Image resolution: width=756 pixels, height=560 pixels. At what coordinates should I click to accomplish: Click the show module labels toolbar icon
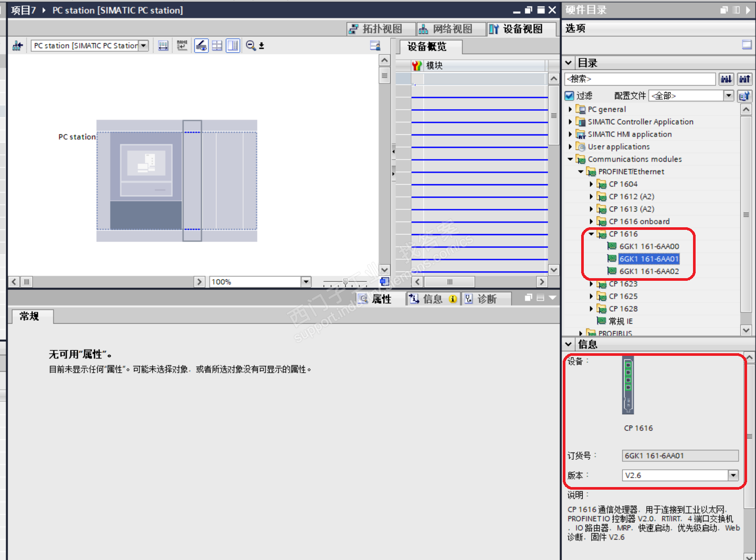(x=163, y=46)
